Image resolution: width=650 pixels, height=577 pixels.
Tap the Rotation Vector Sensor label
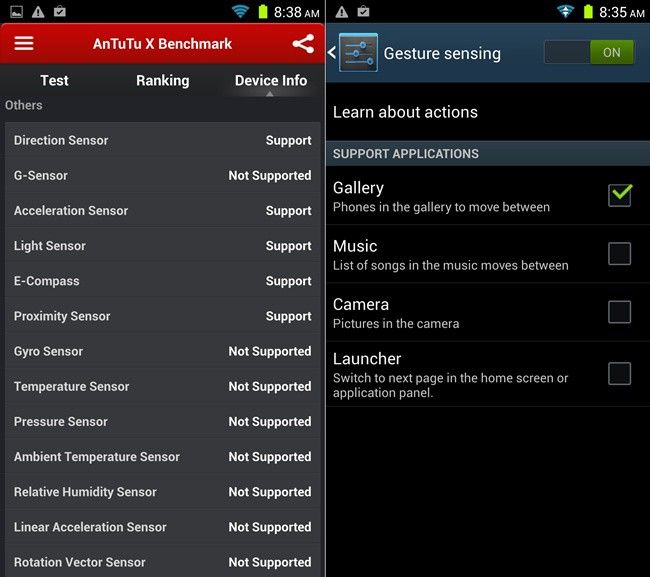tap(80, 562)
